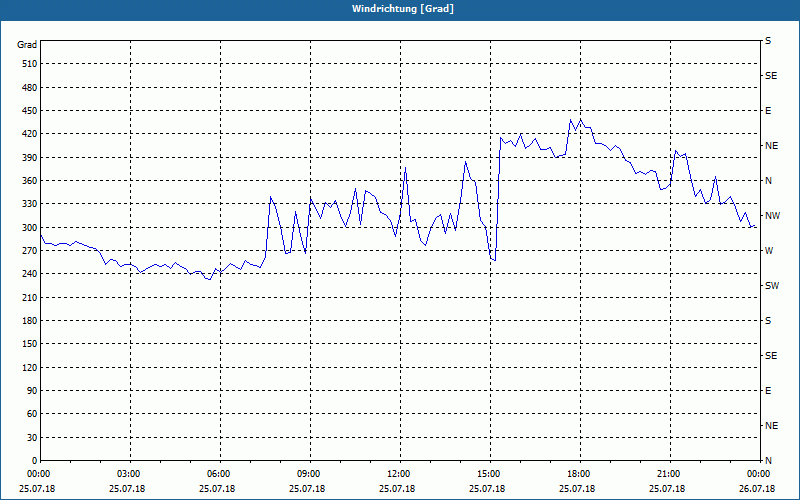Click the 30 axis value
Viewport: 800px width, 500px height.
[32, 438]
